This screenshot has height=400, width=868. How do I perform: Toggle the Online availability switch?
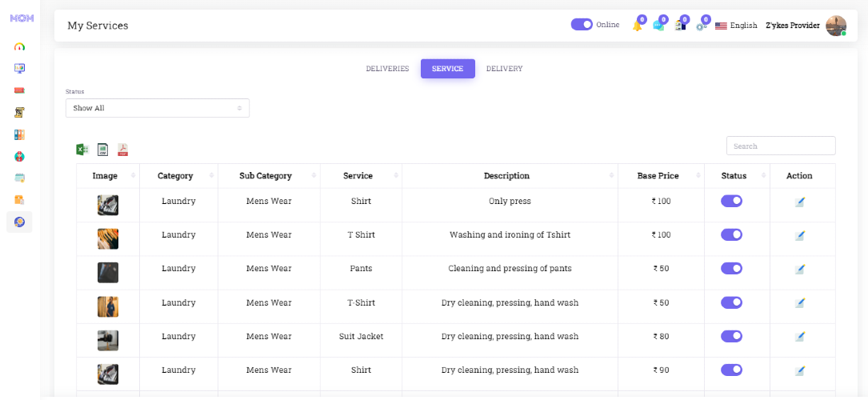pyautogui.click(x=582, y=25)
